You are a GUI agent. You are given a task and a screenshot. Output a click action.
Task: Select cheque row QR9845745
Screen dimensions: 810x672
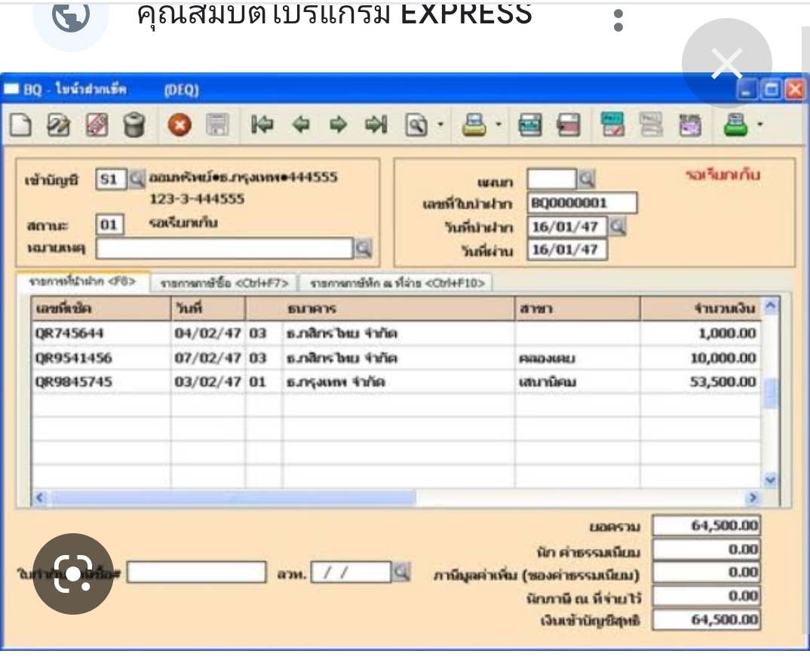coord(396,382)
